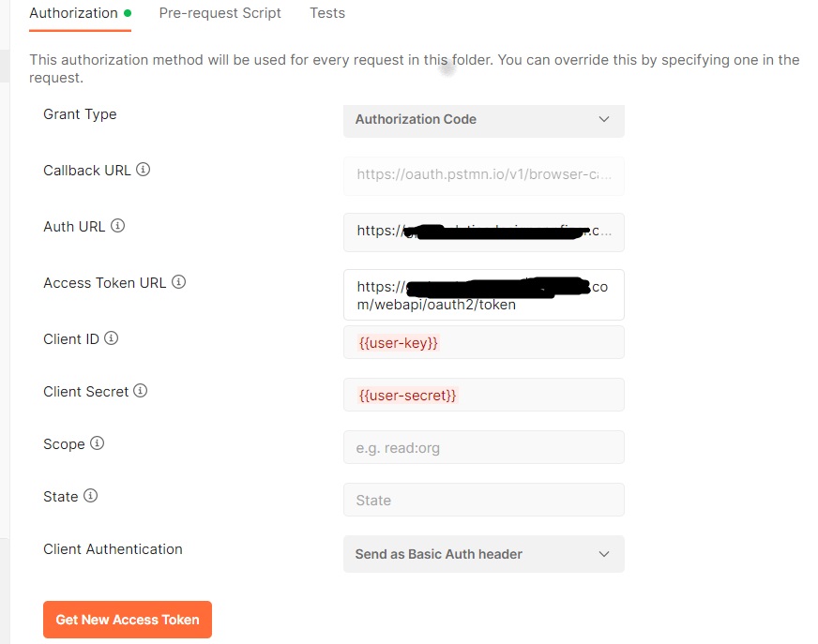Switch to the Pre-request Script tab

(220, 13)
